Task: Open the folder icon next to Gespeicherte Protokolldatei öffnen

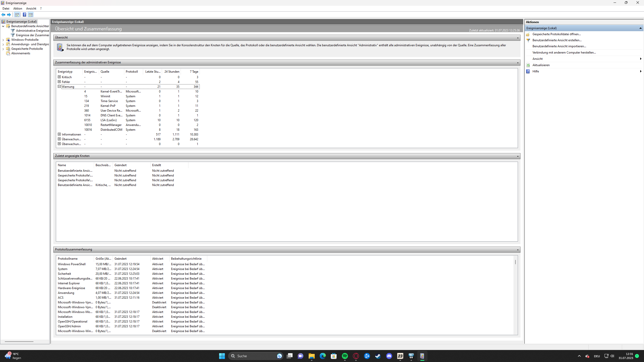Action: 528,34
